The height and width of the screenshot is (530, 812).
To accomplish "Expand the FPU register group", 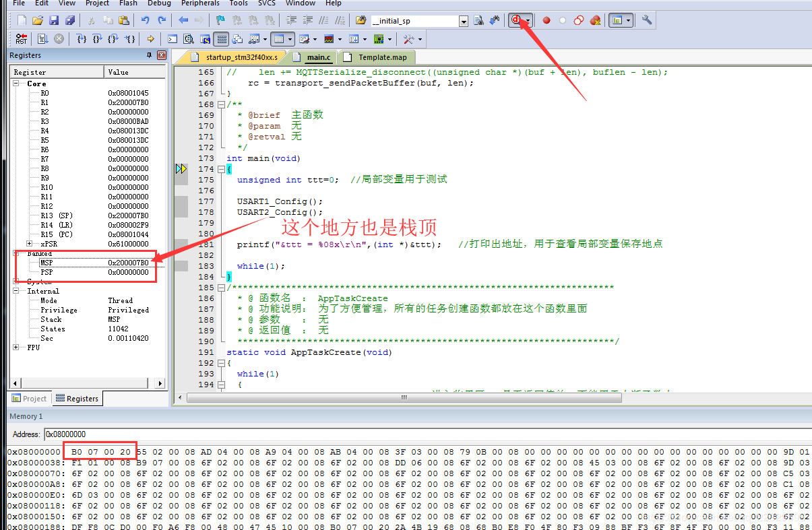I will tap(15, 347).
